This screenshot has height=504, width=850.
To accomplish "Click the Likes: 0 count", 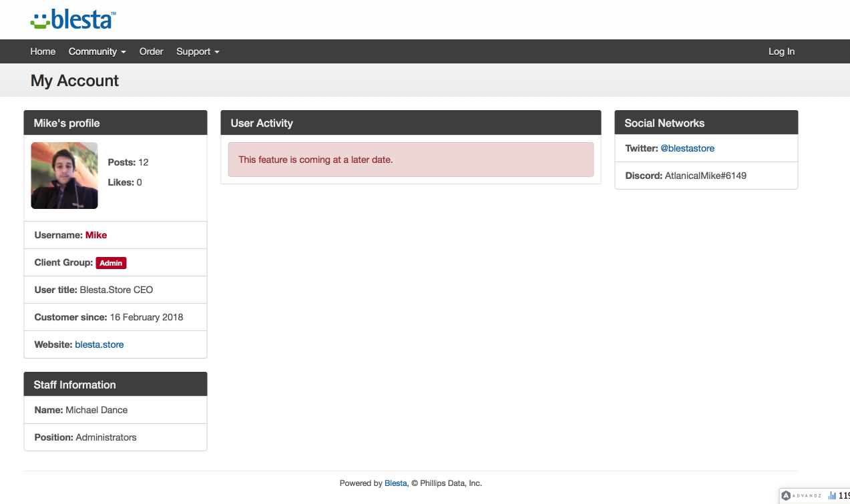I will point(125,182).
